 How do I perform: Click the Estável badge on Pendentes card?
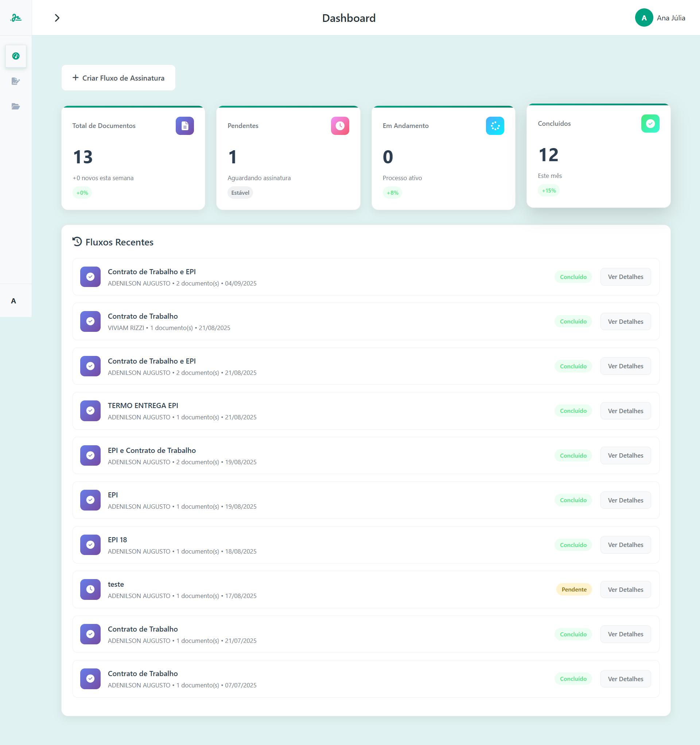[240, 193]
